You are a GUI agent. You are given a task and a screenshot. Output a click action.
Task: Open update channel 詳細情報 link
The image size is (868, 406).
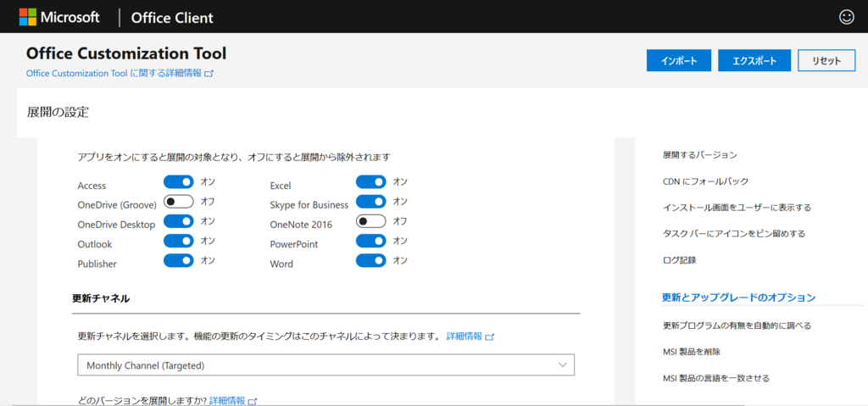[470, 336]
